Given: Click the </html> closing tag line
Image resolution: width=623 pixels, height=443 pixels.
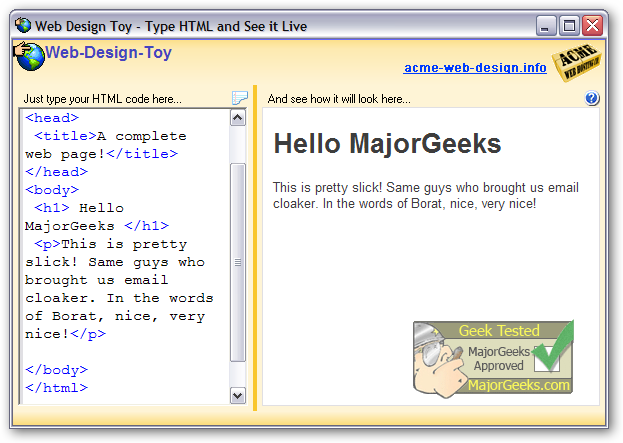Looking at the screenshot, I should [x=56, y=387].
